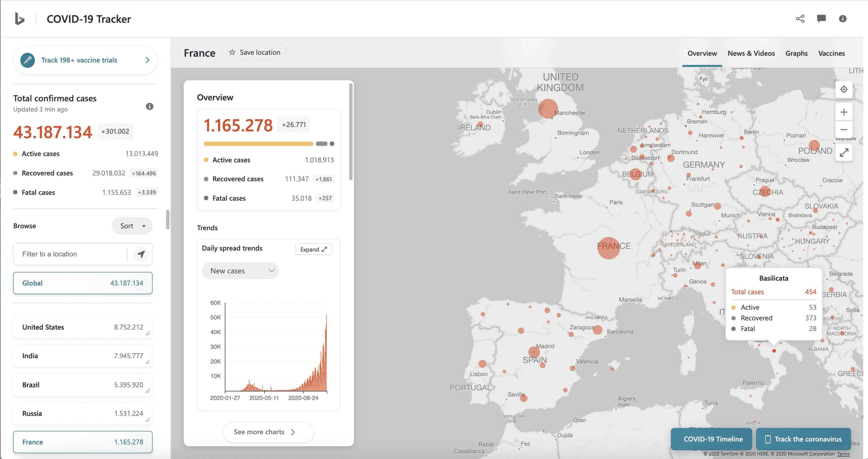The image size is (868, 459).
Task: Open the Terms link on map
Action: coord(844,454)
